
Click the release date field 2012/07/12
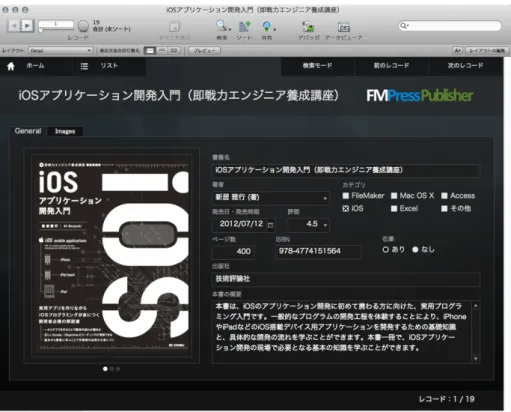(x=239, y=224)
